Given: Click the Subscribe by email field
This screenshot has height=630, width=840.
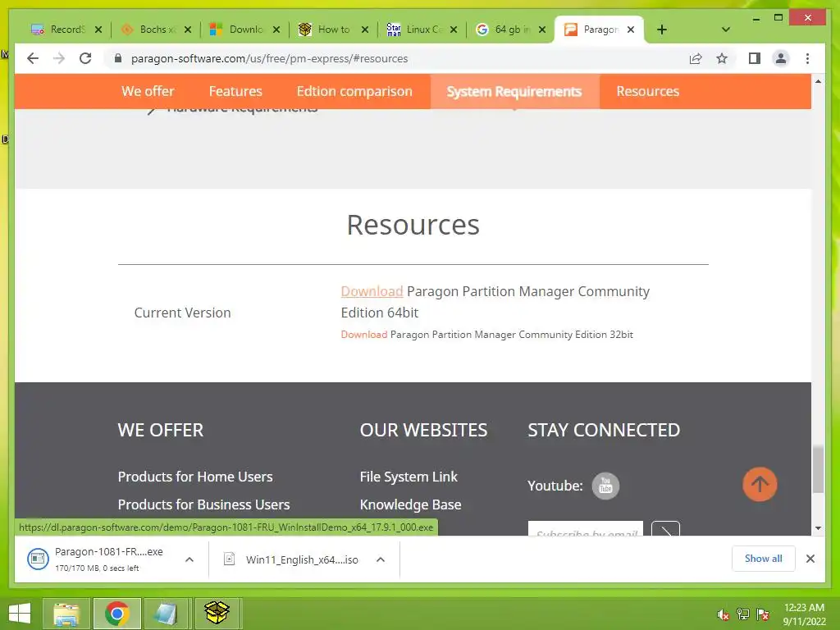Looking at the screenshot, I should (x=586, y=529).
